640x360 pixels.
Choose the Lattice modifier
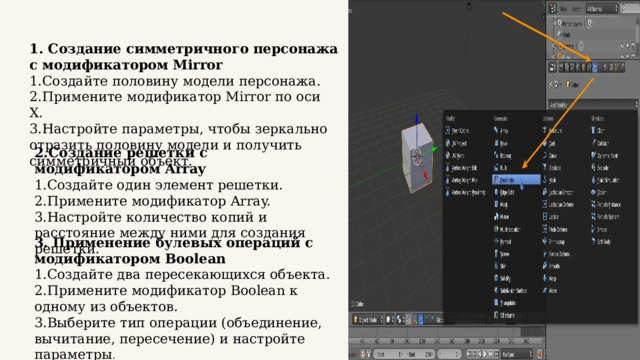pyautogui.click(x=551, y=217)
